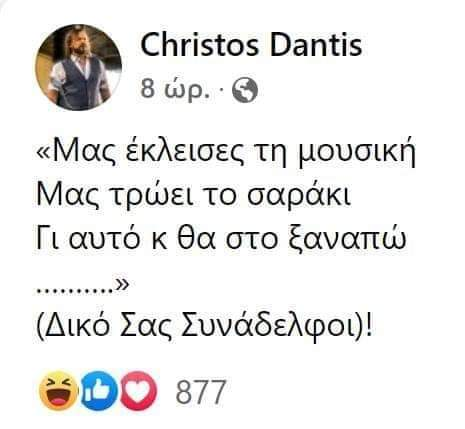Click the '8 ώρ.' post timestamp

point(176,89)
